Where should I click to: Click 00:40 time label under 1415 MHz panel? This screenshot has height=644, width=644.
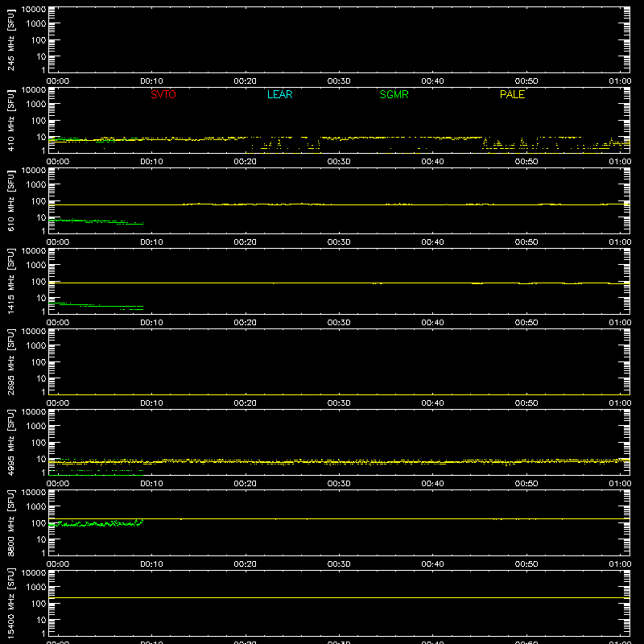(432, 323)
